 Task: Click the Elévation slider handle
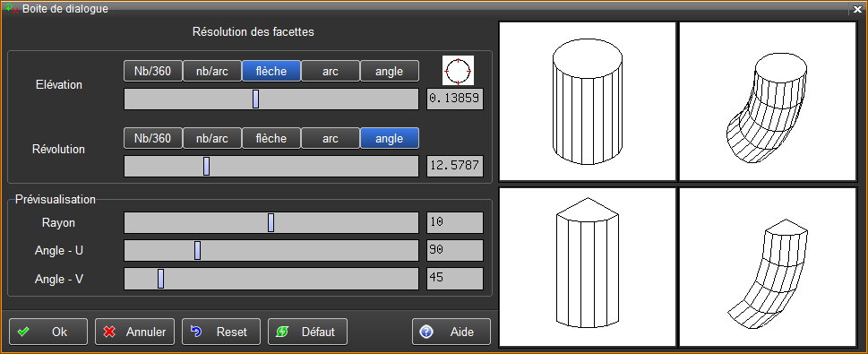256,99
